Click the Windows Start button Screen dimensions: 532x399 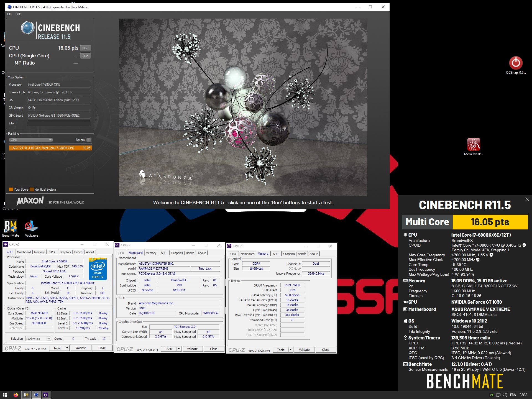[5, 395]
